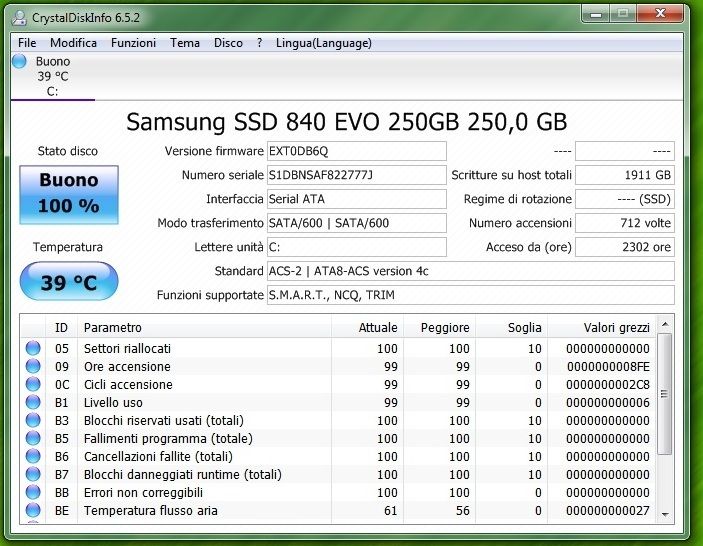This screenshot has width=703, height=546.
Task: Click the Regime di rotazione value field
Action: (625, 199)
